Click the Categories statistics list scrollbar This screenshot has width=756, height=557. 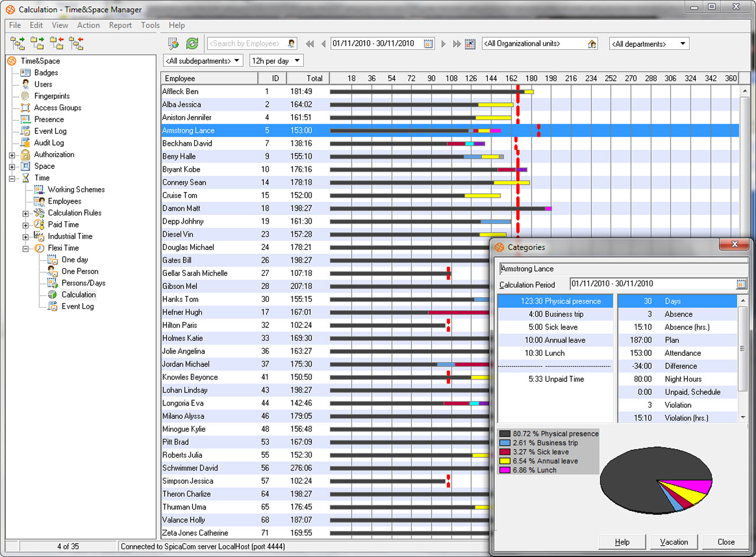pos(743,359)
